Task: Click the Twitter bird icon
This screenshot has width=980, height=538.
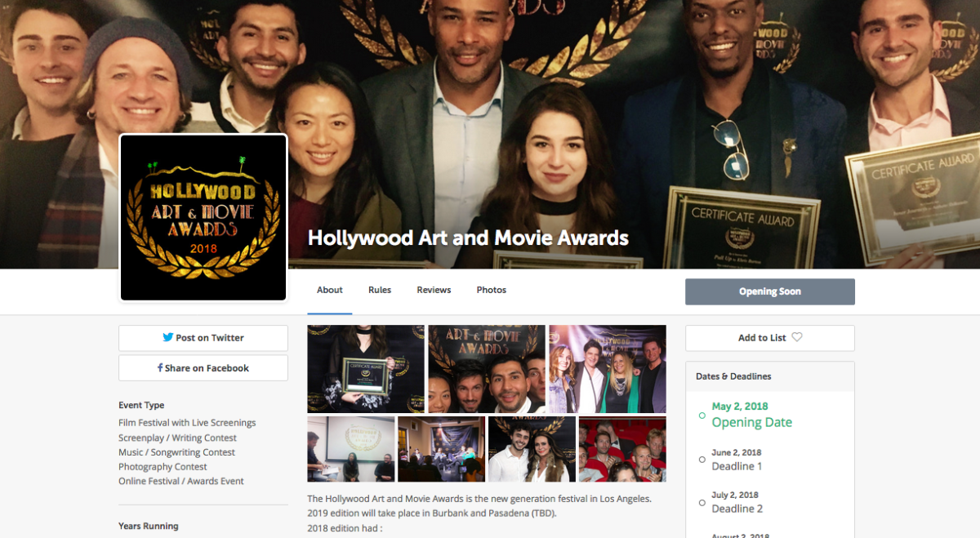Action: pyautogui.click(x=167, y=337)
